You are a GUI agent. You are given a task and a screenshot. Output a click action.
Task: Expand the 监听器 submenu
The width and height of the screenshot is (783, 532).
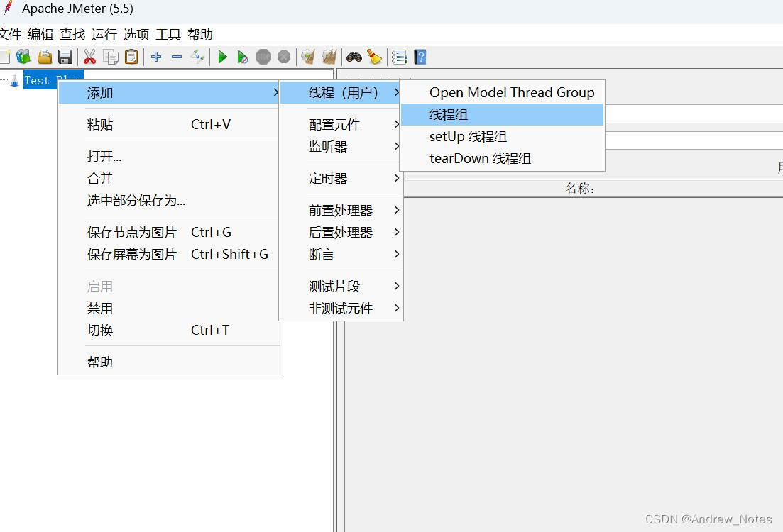pyautogui.click(x=341, y=147)
